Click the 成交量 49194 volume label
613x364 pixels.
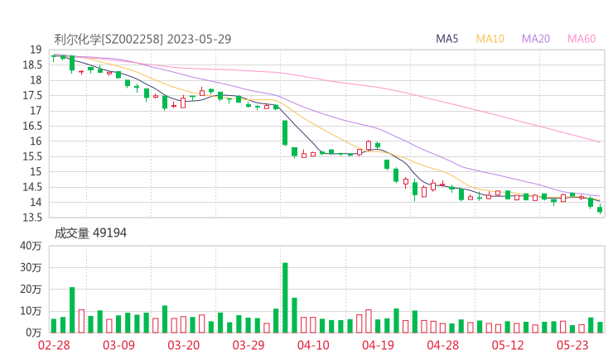click(90, 233)
